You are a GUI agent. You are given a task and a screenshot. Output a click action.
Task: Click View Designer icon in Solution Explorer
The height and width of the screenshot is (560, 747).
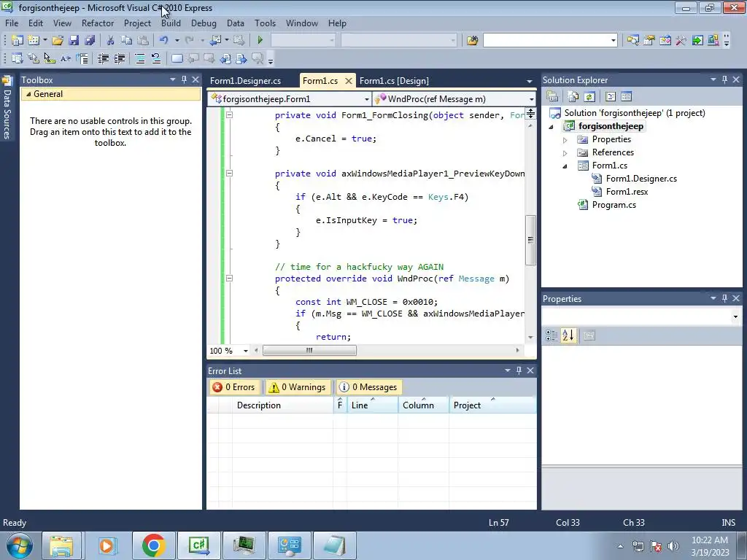coord(626,97)
